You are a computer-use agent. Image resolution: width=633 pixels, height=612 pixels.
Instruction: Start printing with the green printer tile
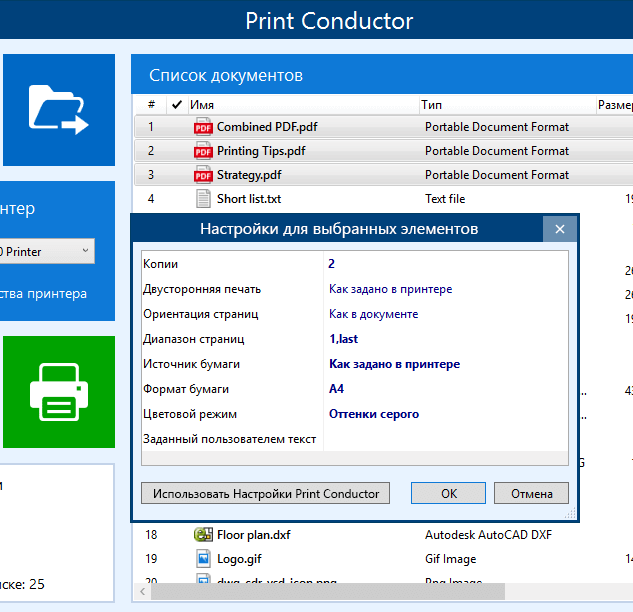pos(59,392)
